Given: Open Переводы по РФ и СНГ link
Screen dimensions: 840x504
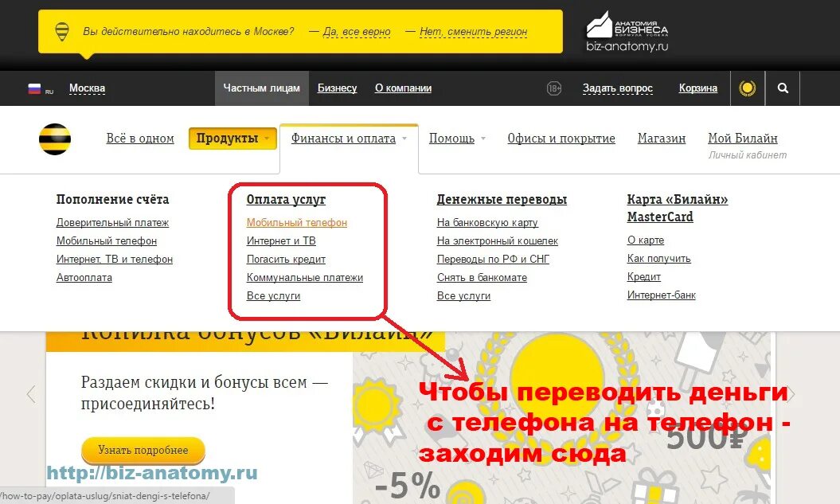Looking at the screenshot, I should 493,260.
